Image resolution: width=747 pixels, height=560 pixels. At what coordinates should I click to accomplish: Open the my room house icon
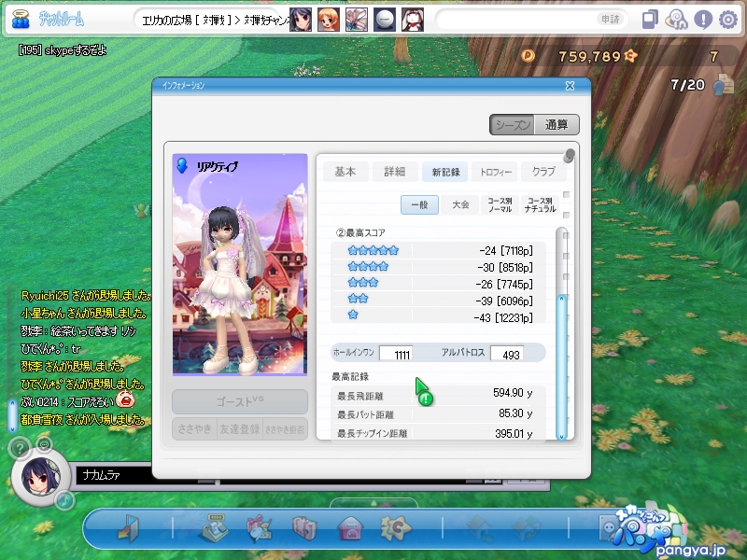349,529
